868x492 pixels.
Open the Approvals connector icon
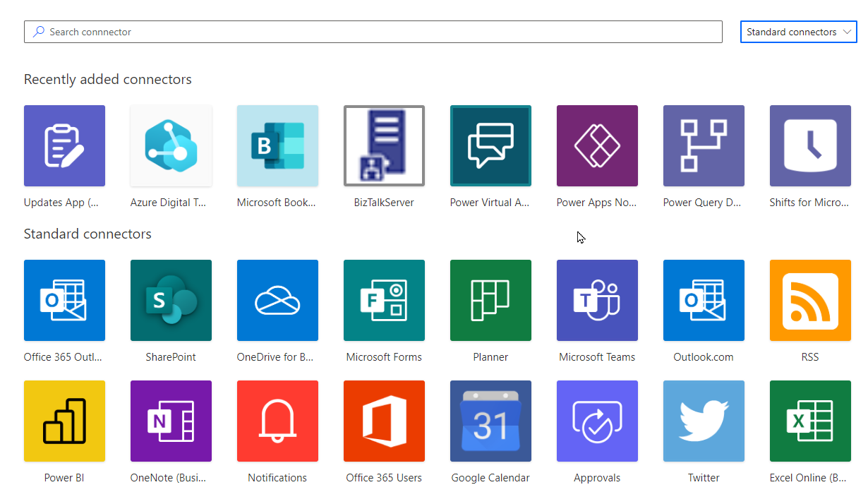pos(597,421)
